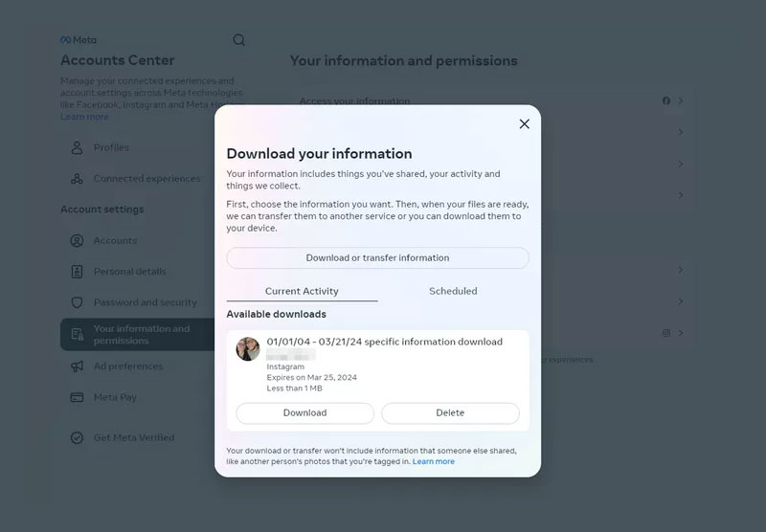
Task: Switch to the Scheduled tab
Action: pos(453,291)
